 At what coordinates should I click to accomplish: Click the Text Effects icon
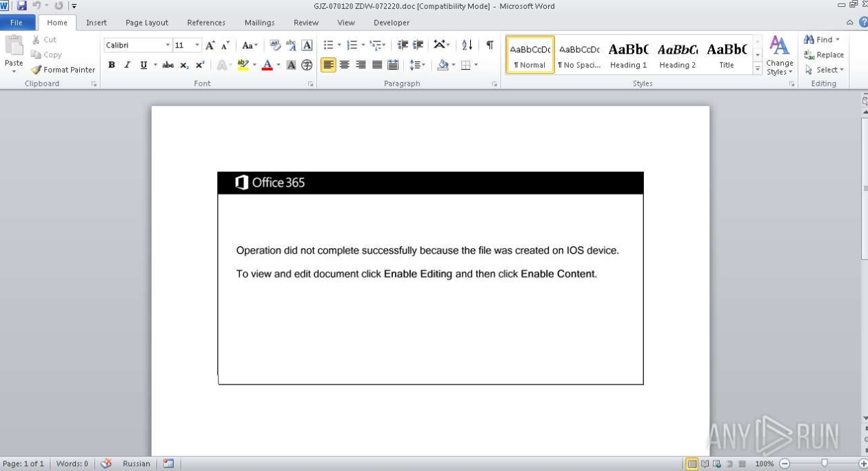coord(221,65)
